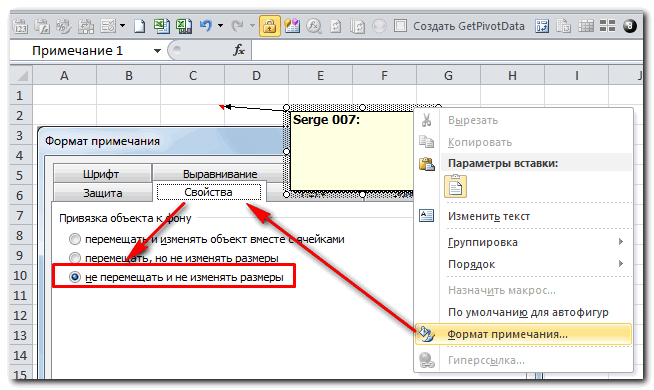Open the Выравнивание tab

[x=220, y=174]
